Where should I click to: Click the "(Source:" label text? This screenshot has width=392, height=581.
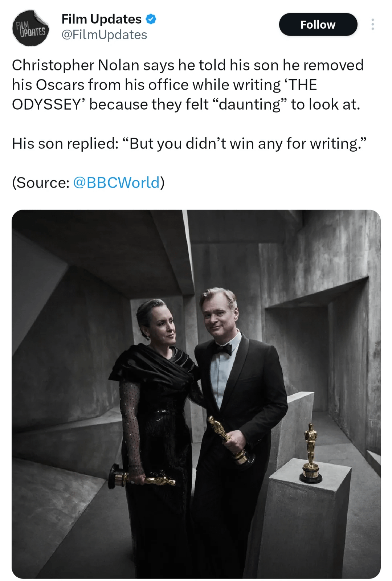pyautogui.click(x=41, y=183)
